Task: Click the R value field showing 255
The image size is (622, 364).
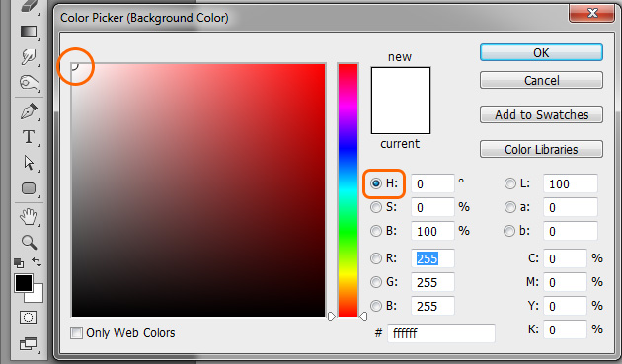Action: [x=432, y=258]
